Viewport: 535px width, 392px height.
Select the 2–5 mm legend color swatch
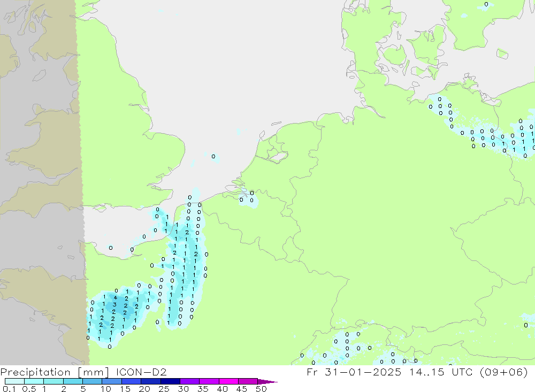73,381
